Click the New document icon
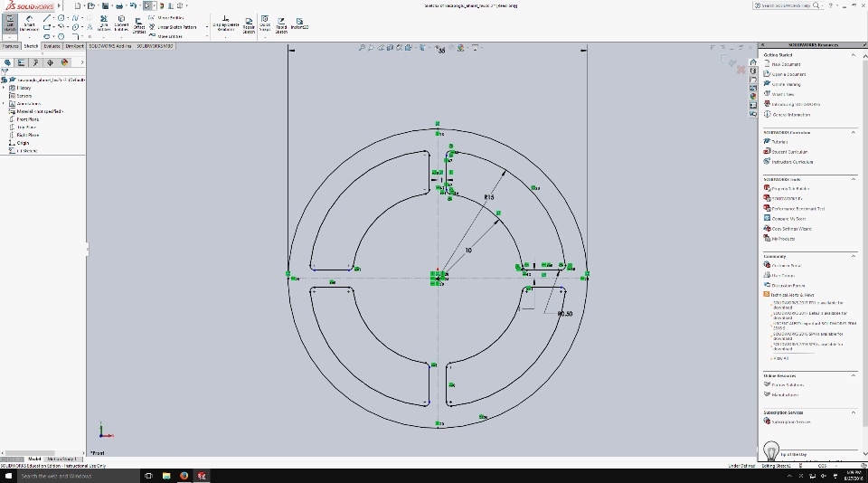 [78, 5]
